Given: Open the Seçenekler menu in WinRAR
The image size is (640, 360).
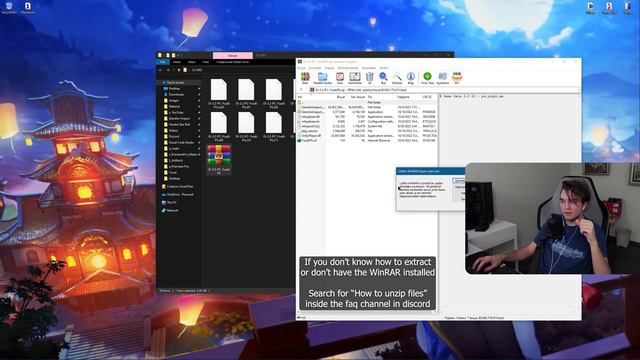Looking at the screenshot, I should [369, 68].
